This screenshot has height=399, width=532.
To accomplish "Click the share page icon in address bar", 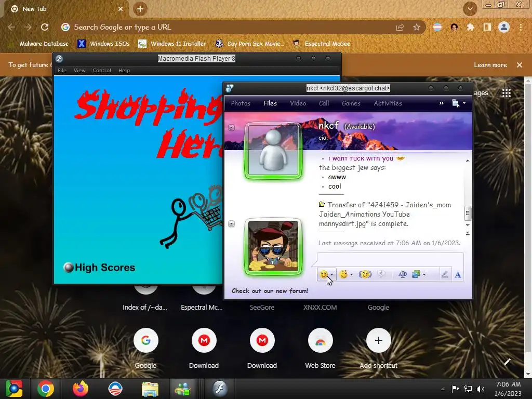I will click(400, 27).
